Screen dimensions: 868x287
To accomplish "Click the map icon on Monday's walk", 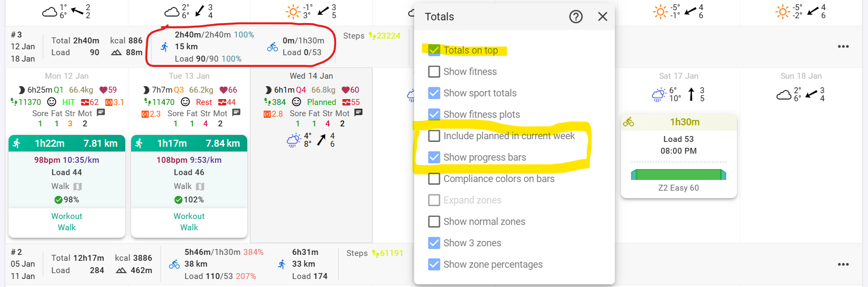I will coord(78,186).
